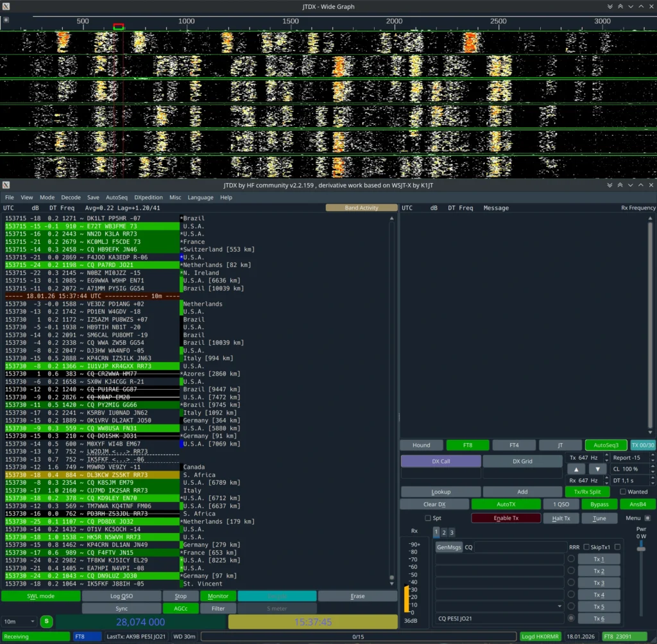The width and height of the screenshot is (657, 644).
Task: Click the CQ text field next to GenMsgs
Action: click(520, 548)
